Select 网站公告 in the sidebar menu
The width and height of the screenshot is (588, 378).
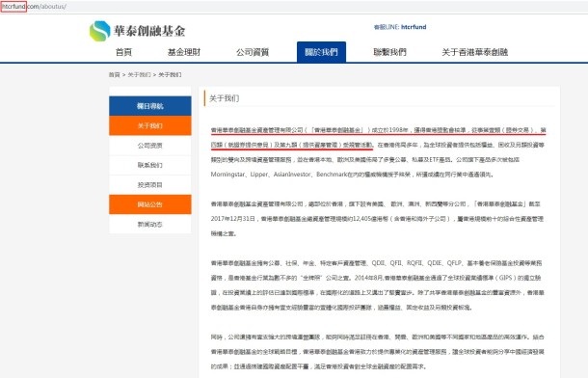[x=150, y=204]
